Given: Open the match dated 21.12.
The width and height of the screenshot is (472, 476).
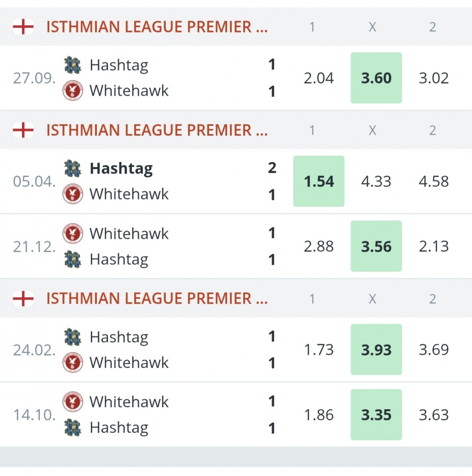Looking at the screenshot, I should pos(34,247).
